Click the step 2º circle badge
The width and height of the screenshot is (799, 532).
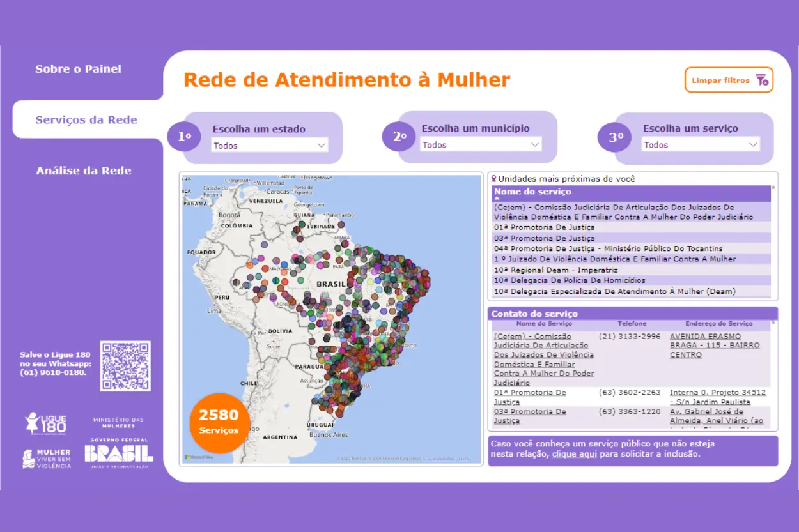[399, 135]
